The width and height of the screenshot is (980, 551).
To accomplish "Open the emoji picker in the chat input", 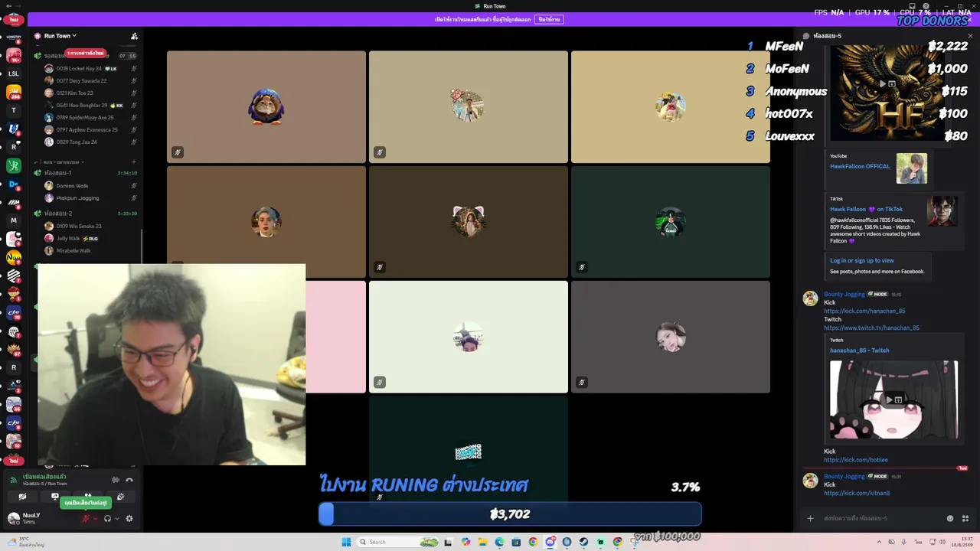I will pos(950,518).
